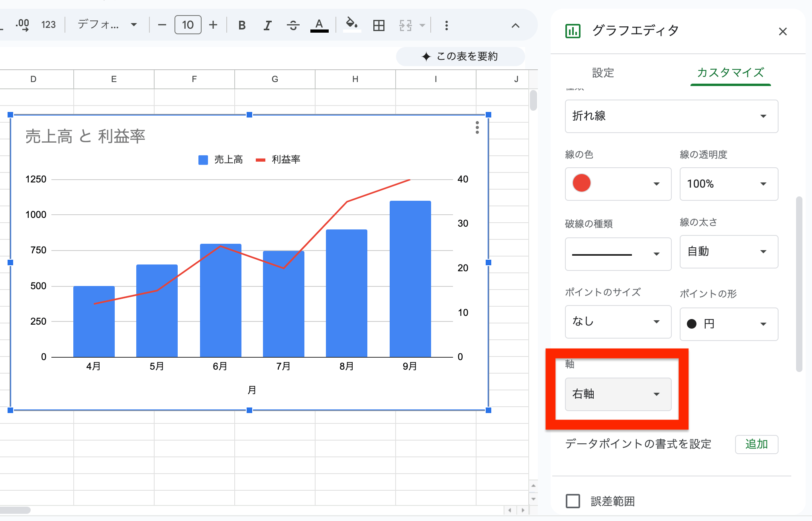Select the borders tool
Screen dimensions: 812x521
click(x=378, y=25)
